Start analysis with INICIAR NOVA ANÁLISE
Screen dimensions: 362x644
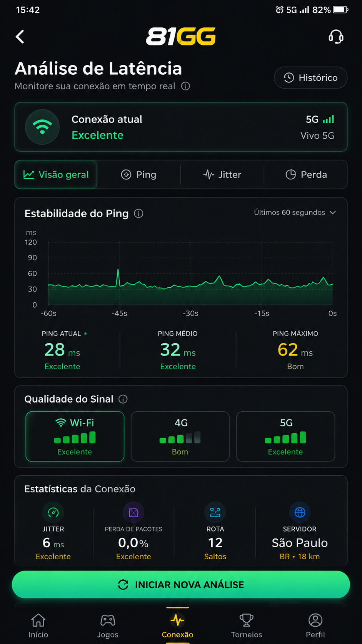pos(181,584)
